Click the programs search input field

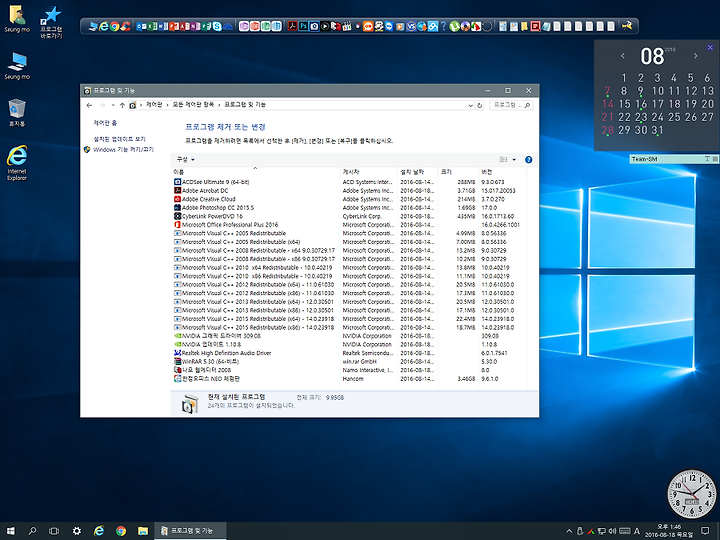[511, 105]
